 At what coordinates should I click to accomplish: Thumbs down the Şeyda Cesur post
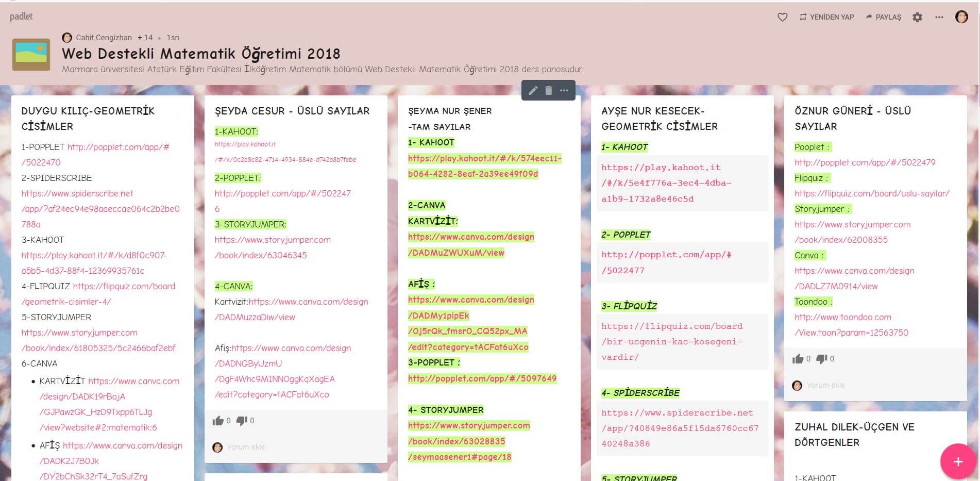coord(242,421)
